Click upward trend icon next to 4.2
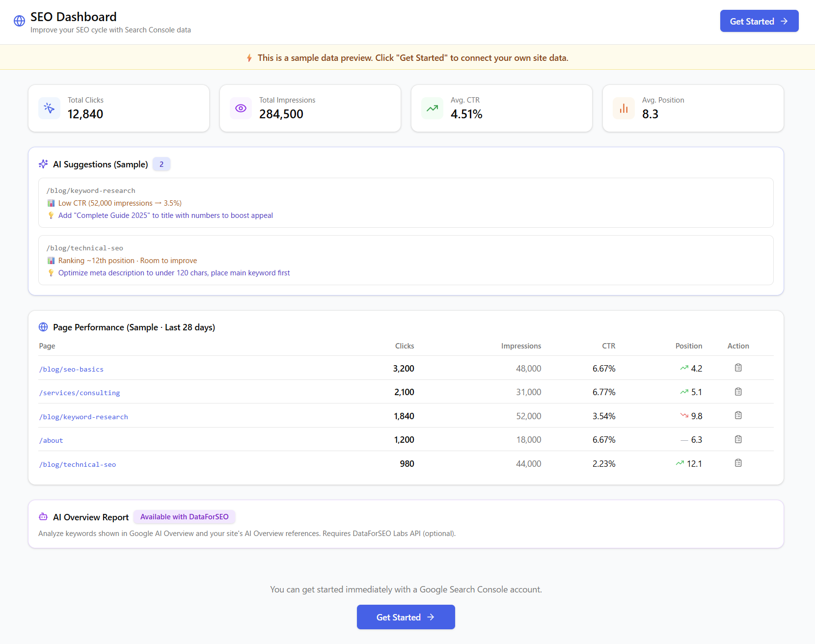The height and width of the screenshot is (644, 815). coord(684,368)
